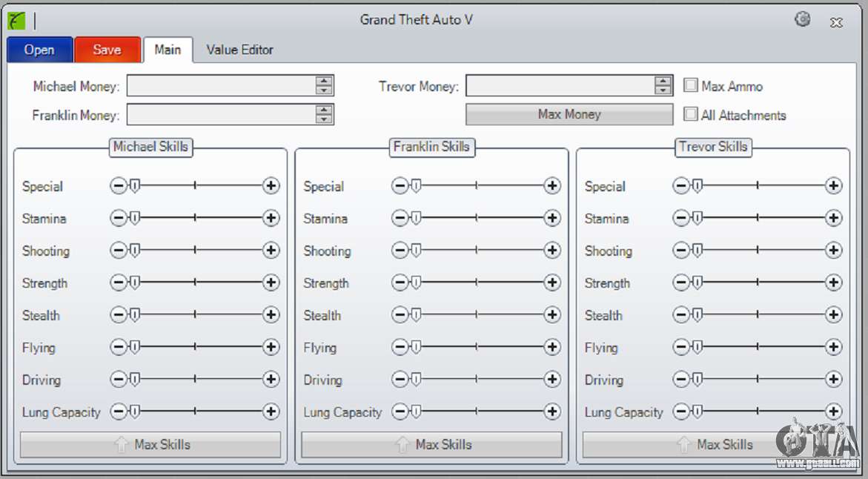Increase Franklin's Driving with plus icon
The image size is (868, 479).
552,379
